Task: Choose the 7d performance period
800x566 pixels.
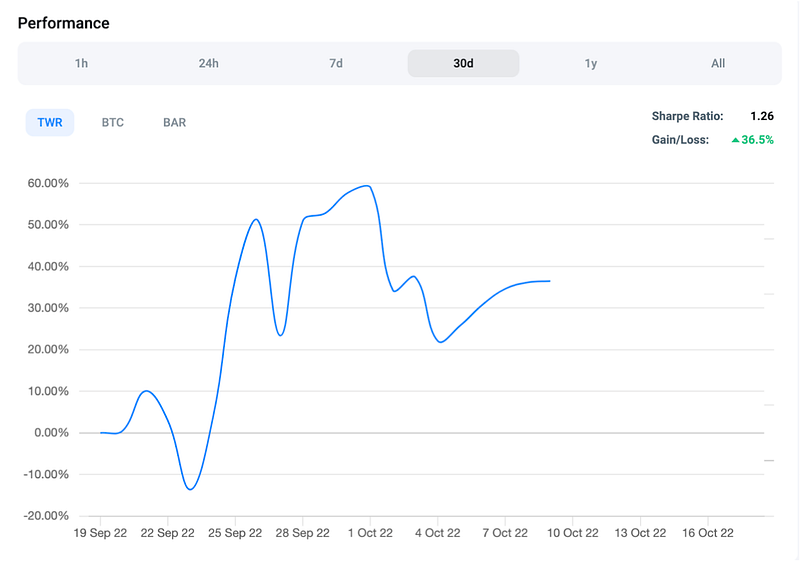Action: (x=336, y=63)
